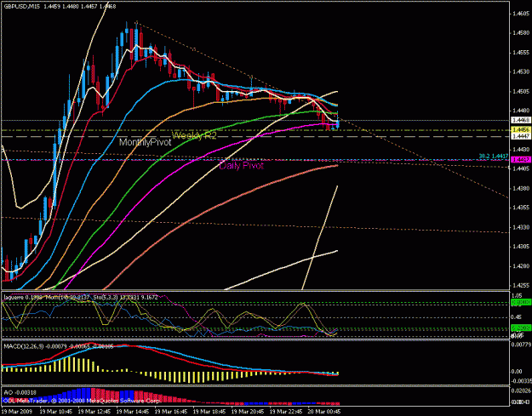
Task: Click the 1.4255 price scale value
Action: click(x=522, y=285)
